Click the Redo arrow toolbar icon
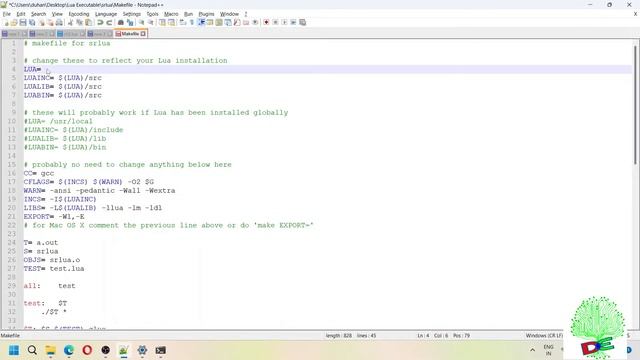This screenshot has width=640, height=360. (x=109, y=22)
